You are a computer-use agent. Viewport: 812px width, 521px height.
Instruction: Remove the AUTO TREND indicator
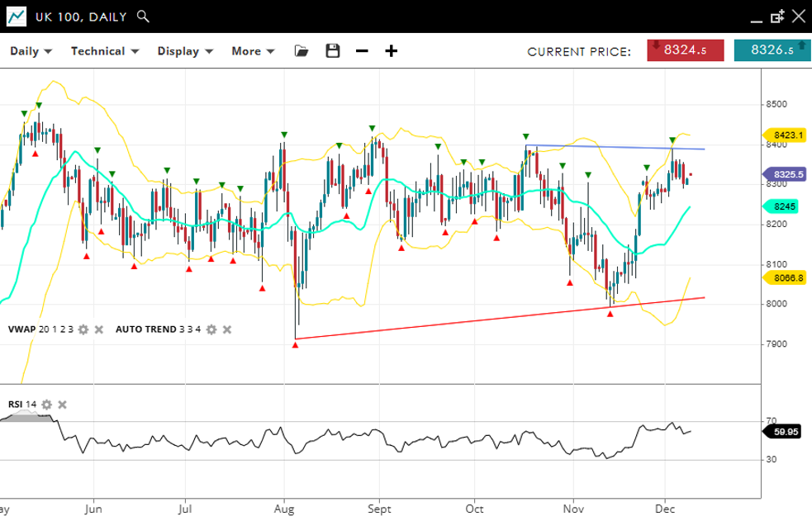(227, 329)
